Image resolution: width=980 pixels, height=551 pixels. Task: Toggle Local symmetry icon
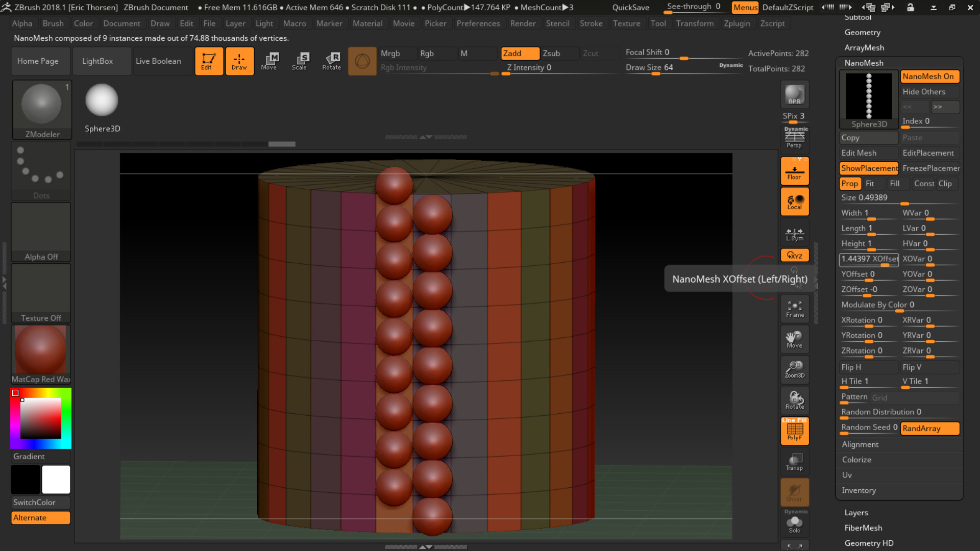pyautogui.click(x=794, y=202)
